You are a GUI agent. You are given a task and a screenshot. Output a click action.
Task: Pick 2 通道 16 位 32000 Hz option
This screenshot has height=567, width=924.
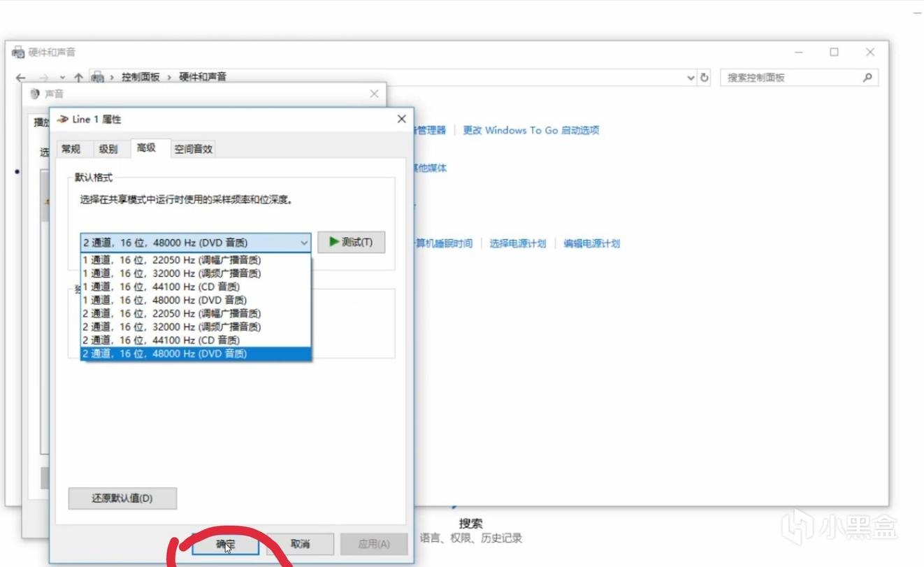pos(172,327)
